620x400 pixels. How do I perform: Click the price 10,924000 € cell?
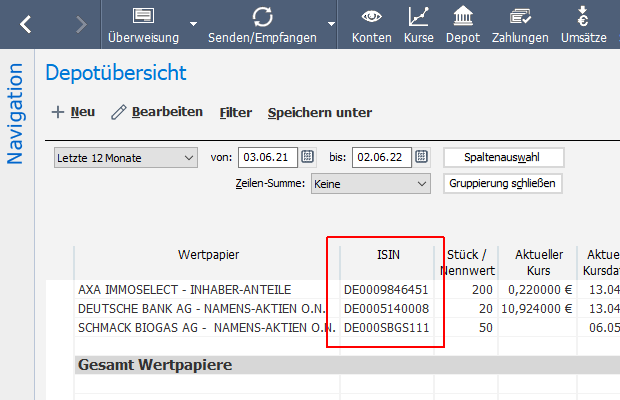(x=537, y=309)
